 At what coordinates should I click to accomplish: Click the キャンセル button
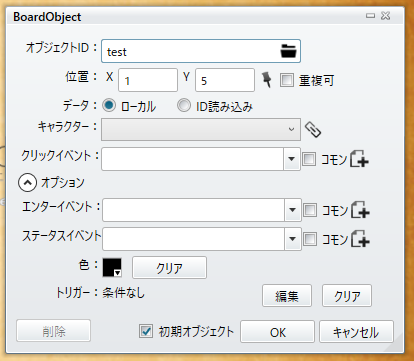(356, 332)
